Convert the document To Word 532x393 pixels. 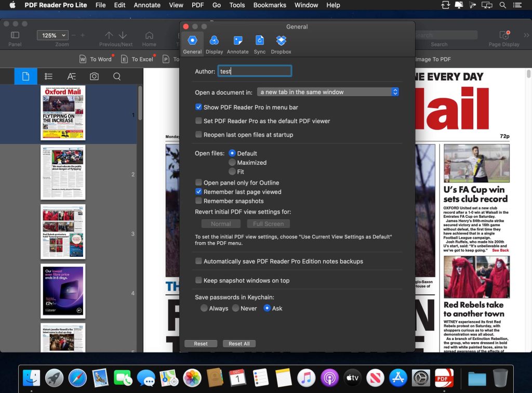(x=96, y=59)
